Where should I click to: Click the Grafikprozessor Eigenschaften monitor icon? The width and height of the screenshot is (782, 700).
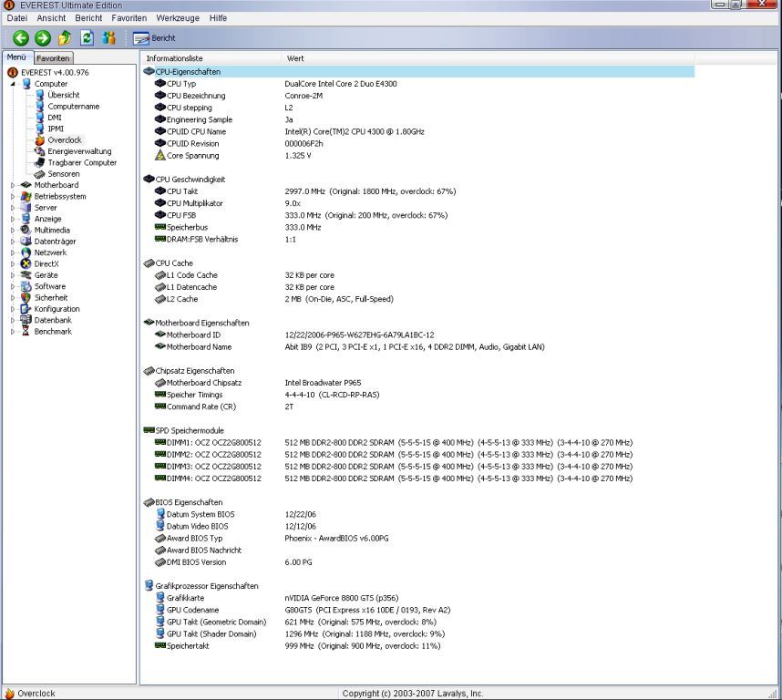coord(149,585)
